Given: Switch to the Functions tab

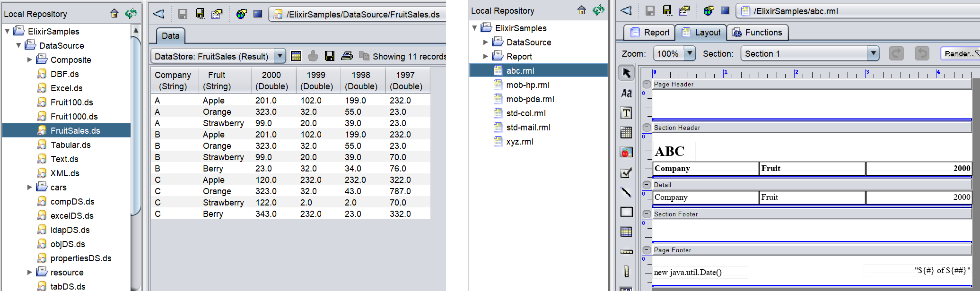Looking at the screenshot, I should click(757, 33).
